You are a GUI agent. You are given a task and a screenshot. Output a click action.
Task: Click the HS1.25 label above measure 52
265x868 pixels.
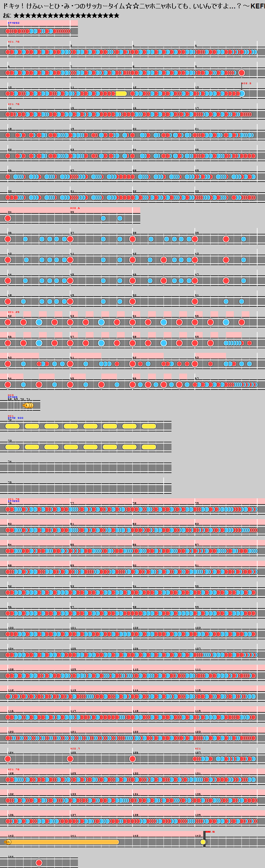click(x=14, y=312)
